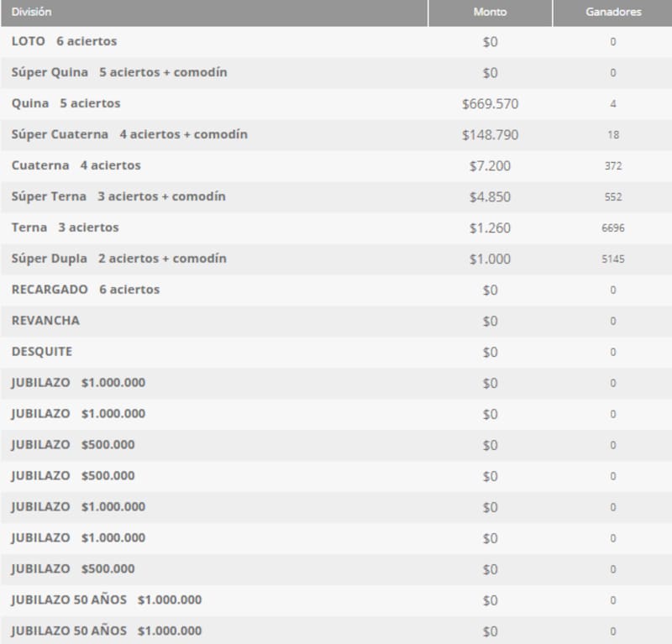This screenshot has height=644, width=672.
Task: Click the Ganadores column header
Action: coord(612,13)
